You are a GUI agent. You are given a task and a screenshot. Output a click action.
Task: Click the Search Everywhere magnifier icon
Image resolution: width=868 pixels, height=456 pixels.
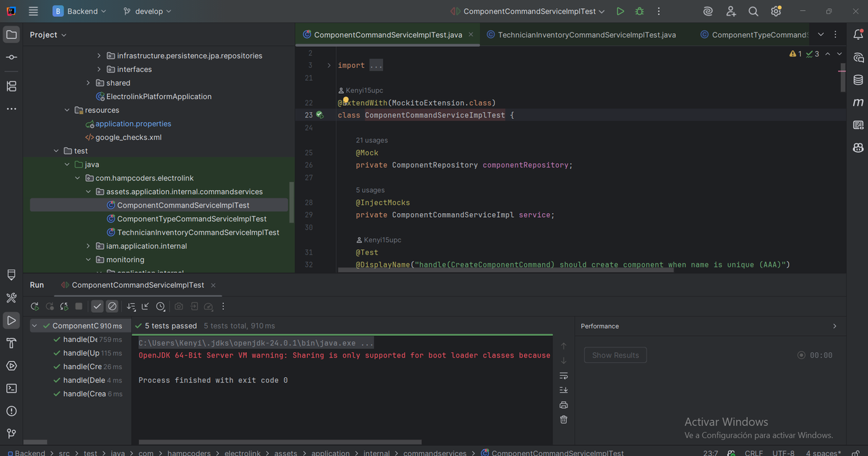pos(753,12)
